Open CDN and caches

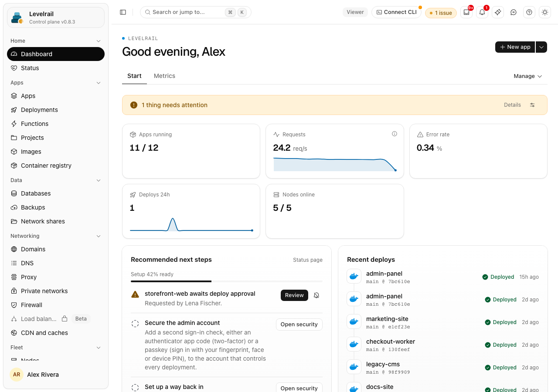point(56,333)
